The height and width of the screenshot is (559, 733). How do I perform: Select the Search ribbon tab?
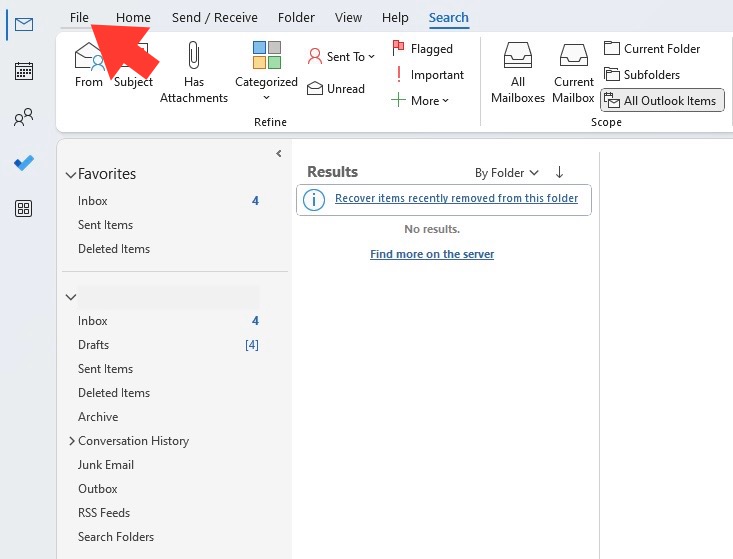449,17
